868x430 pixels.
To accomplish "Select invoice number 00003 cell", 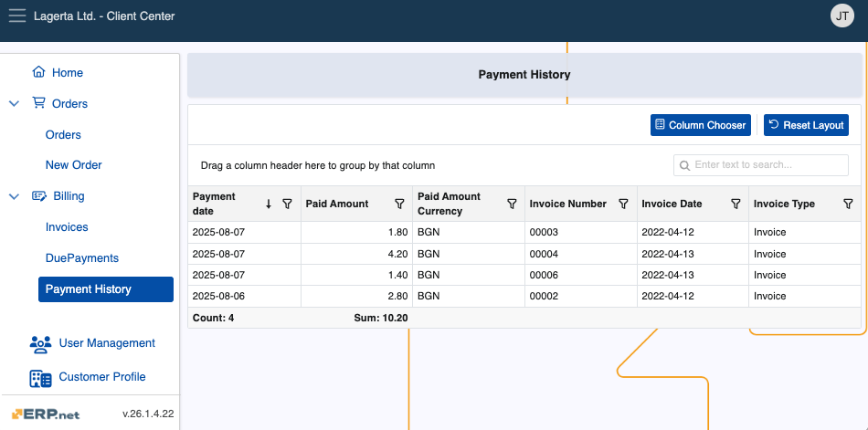I will click(581, 233).
